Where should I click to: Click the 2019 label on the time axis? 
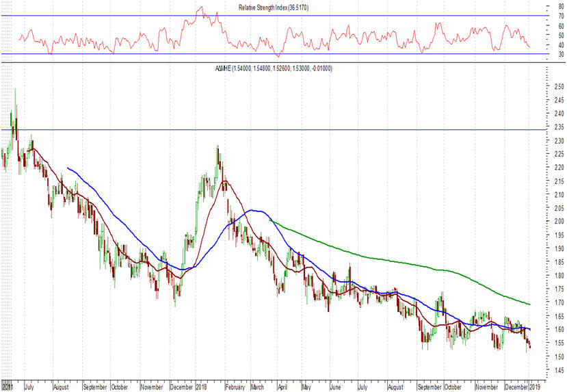(x=538, y=387)
